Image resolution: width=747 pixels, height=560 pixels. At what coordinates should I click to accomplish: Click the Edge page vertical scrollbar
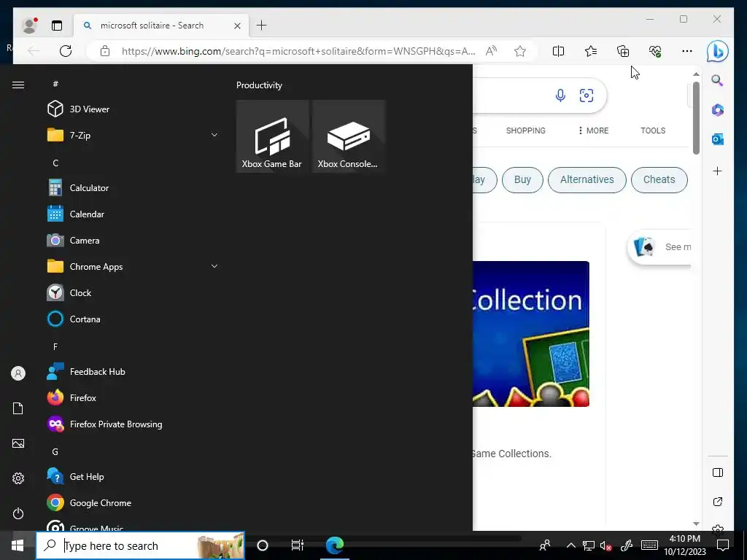tap(696, 118)
